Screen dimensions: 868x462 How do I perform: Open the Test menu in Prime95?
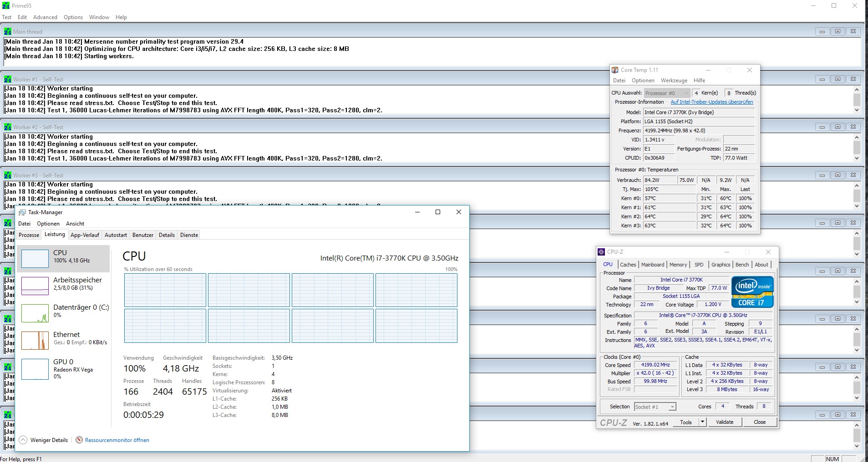[x=7, y=17]
